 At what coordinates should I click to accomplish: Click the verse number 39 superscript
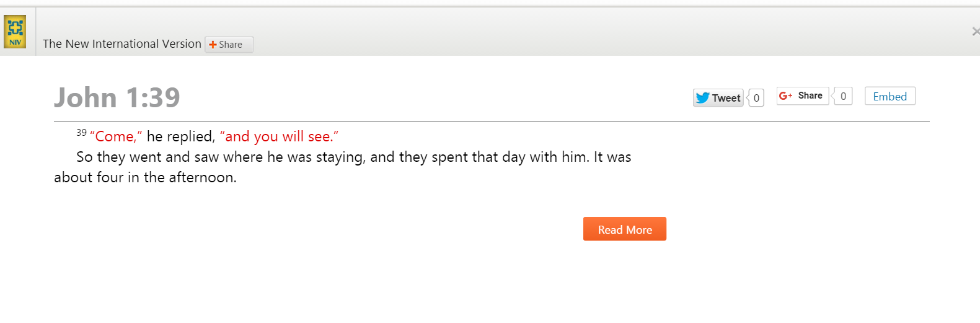coord(81,133)
